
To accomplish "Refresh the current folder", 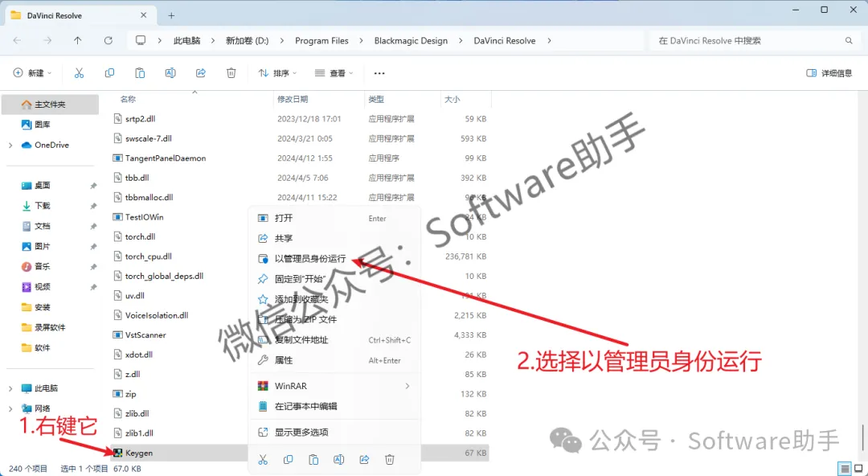I will point(108,40).
